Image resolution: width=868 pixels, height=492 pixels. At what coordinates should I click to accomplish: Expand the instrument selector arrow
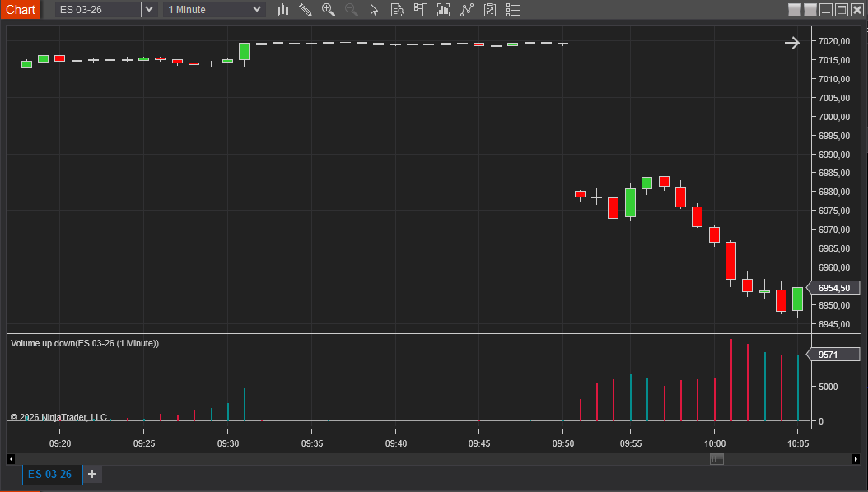149,9
